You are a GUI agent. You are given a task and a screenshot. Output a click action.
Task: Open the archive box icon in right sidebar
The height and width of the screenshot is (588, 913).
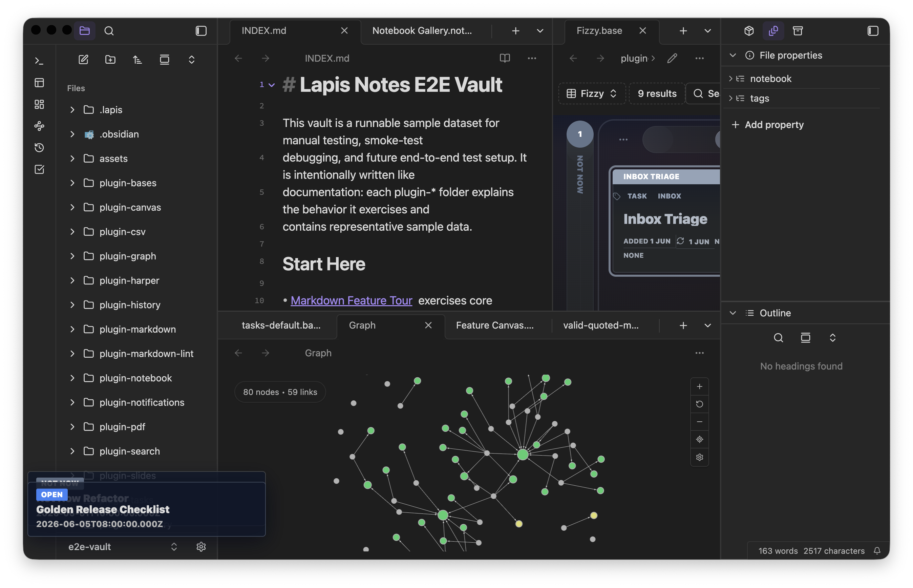pos(798,30)
